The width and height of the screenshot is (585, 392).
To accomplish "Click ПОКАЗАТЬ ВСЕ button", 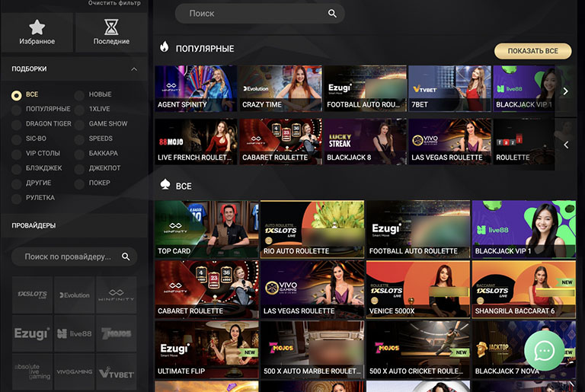I will tap(532, 51).
